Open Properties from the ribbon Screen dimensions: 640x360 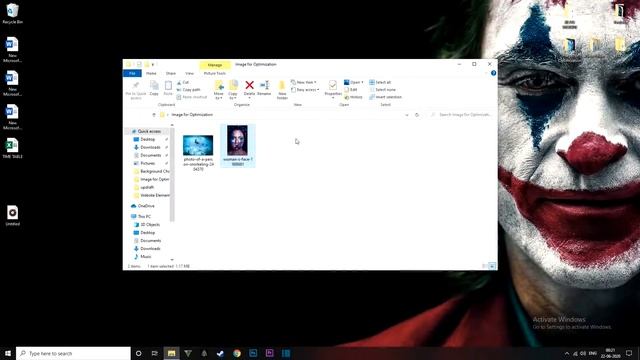coord(333,88)
